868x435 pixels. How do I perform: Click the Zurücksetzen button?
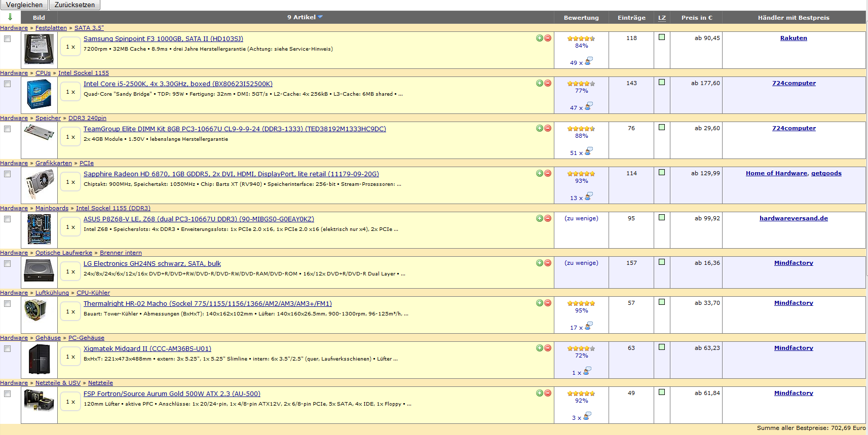coord(74,5)
